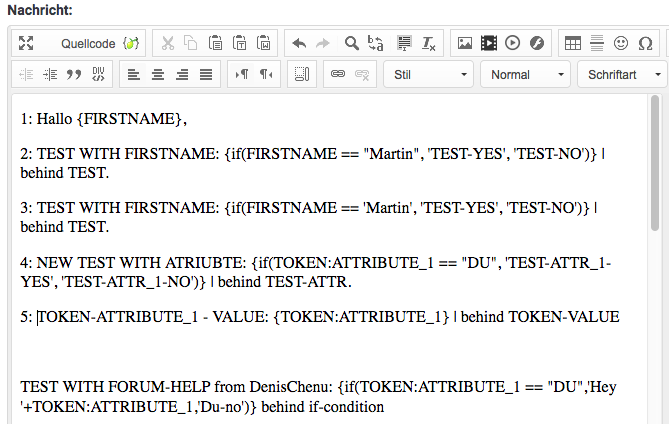Screen dimensions: 669x424
Task: Toggle center text alignment
Action: [x=158, y=74]
